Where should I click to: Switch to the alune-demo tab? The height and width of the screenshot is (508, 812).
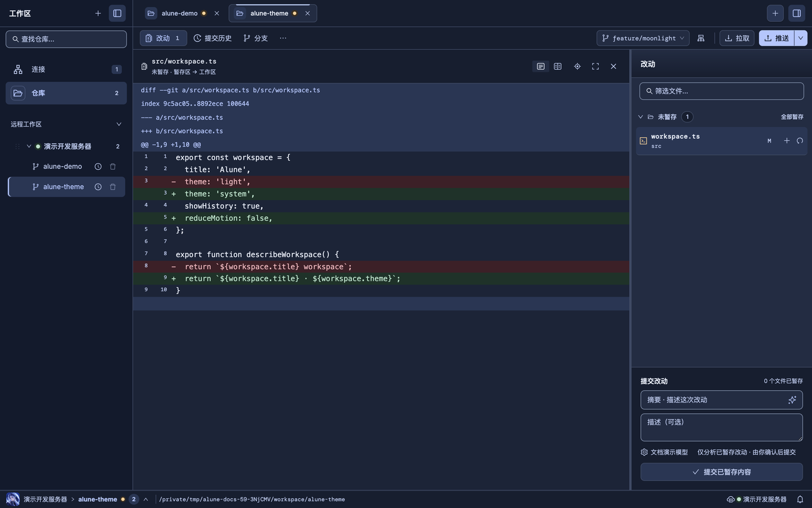pos(179,13)
